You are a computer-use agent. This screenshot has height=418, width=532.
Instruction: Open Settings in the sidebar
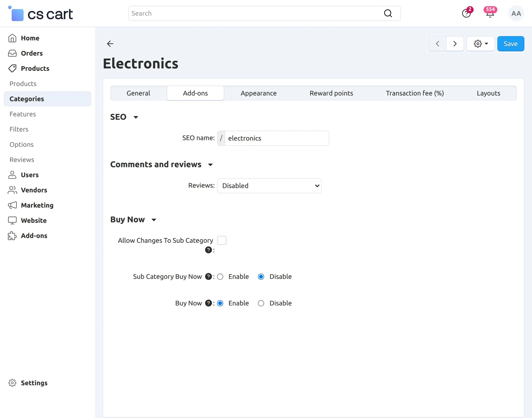[x=34, y=383]
